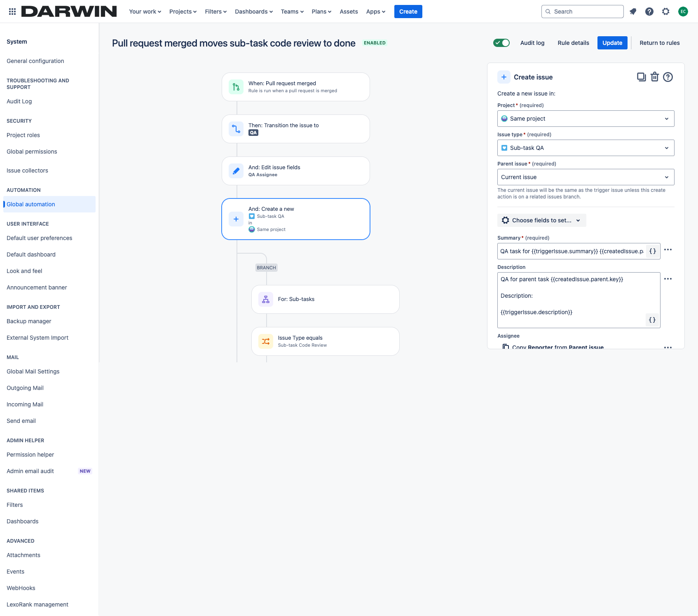This screenshot has width=698, height=616.
Task: Click the blue Create button
Action: point(408,12)
